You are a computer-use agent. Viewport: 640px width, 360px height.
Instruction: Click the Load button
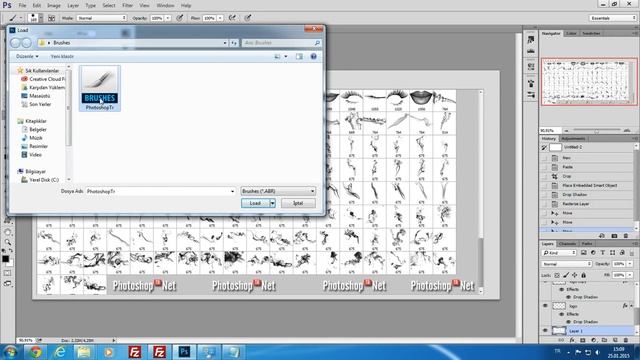(255, 203)
